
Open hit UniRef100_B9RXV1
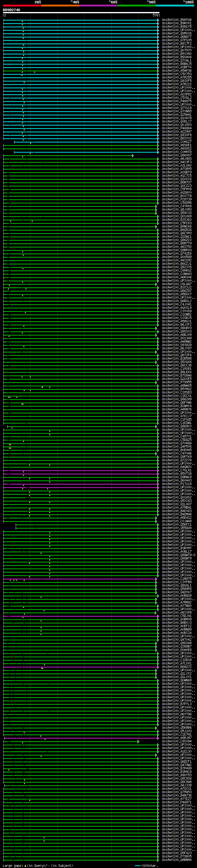click(177, 23)
